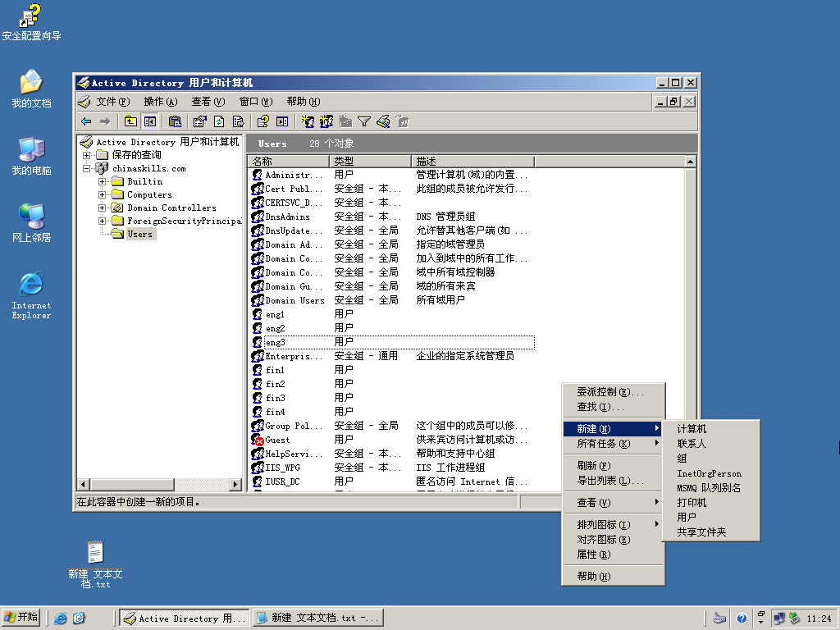This screenshot has width=840, height=630.
Task: Select the 网上邻居 desktop icon
Action: (32, 223)
